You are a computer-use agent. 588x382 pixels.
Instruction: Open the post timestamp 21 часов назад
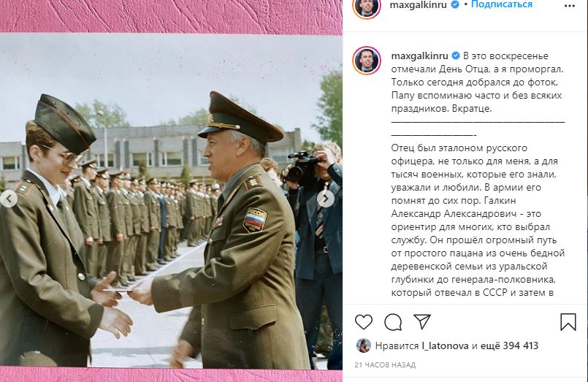pos(385,364)
